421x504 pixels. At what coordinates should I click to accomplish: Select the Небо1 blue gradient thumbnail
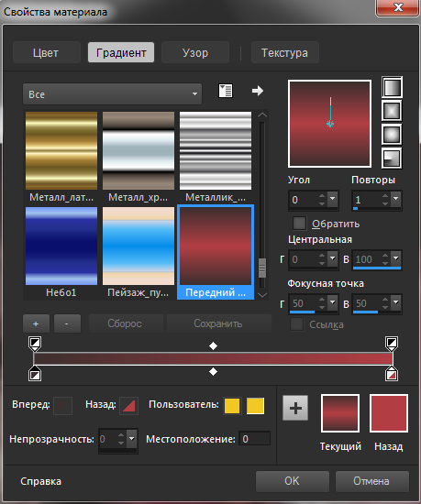pyautogui.click(x=61, y=246)
